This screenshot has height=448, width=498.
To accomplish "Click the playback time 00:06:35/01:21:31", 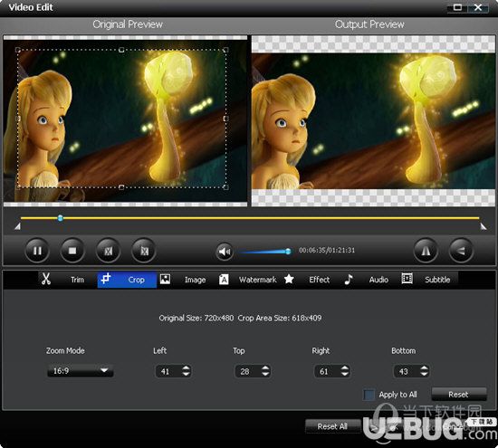I will (x=327, y=250).
